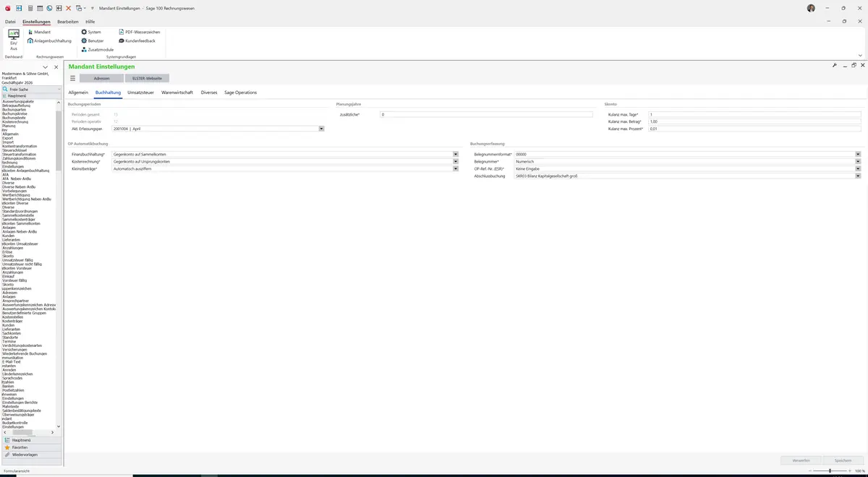Click the Kulanz max. Betrag field

pos(755,121)
